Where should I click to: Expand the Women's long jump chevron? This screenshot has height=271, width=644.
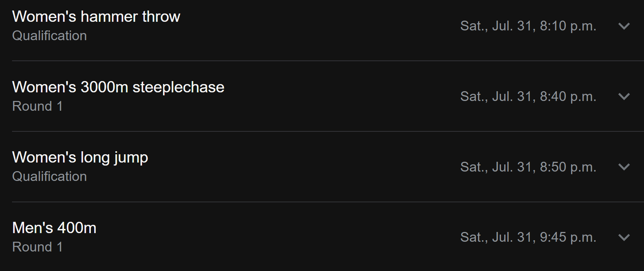click(624, 167)
